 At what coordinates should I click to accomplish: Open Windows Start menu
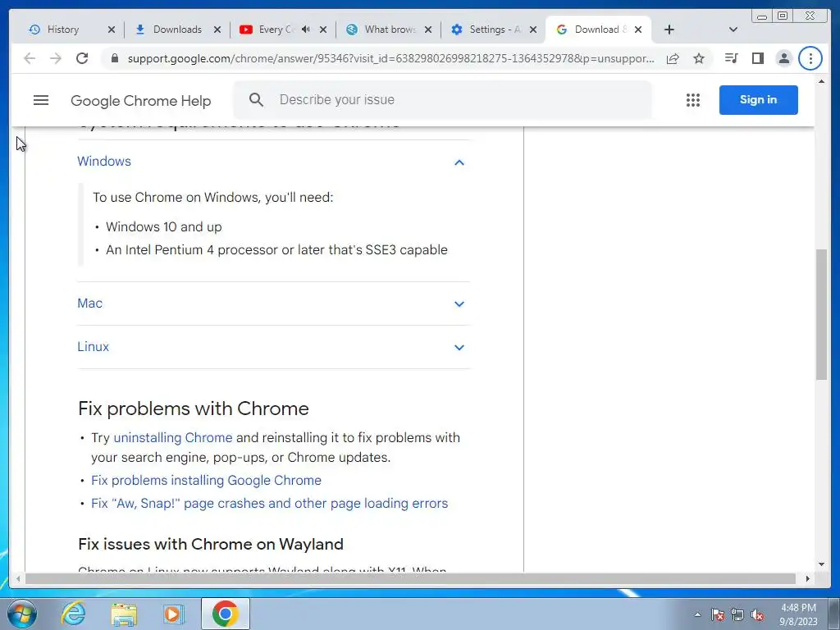pyautogui.click(x=22, y=614)
